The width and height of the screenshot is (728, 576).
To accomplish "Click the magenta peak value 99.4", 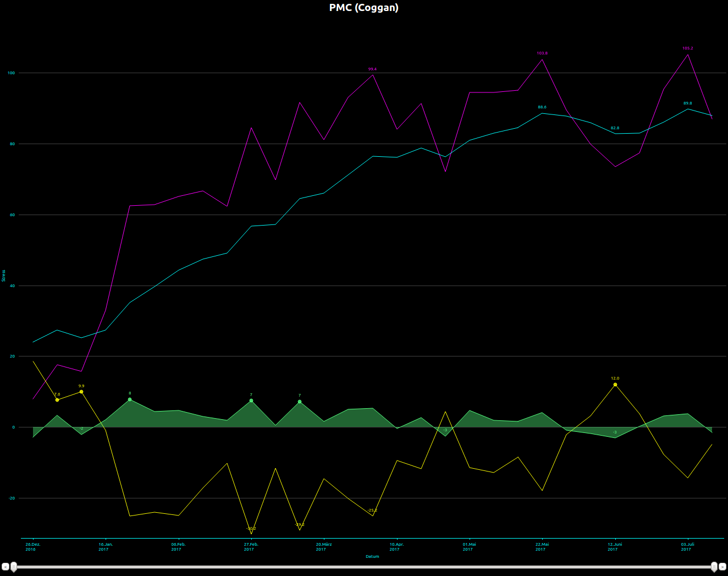I will (372, 69).
